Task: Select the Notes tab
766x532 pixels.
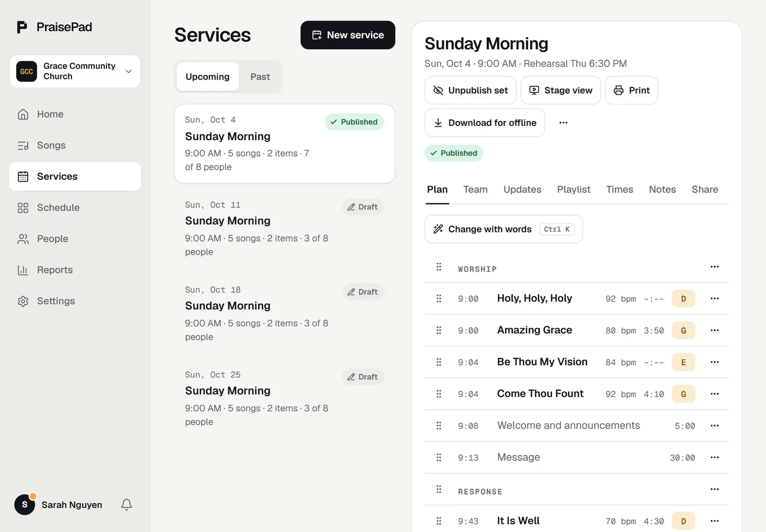Action: coord(662,189)
